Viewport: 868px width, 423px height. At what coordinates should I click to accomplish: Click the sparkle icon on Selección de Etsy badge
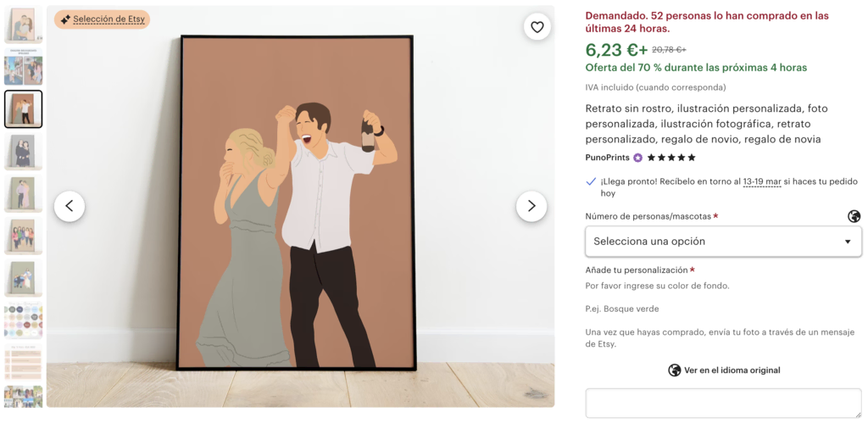click(64, 19)
